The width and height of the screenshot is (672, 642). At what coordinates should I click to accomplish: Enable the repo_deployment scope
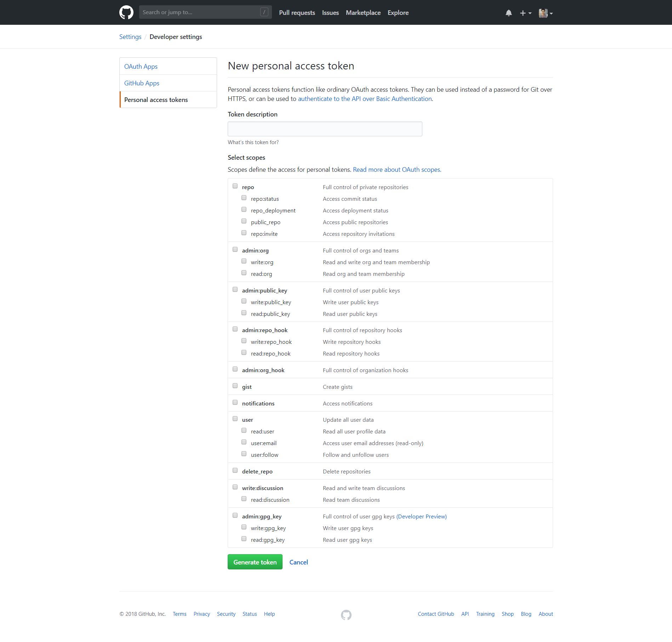pos(244,210)
